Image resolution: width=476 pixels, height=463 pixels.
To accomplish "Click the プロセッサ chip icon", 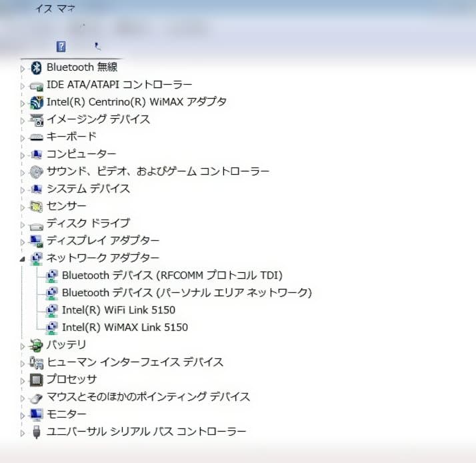I will (37, 380).
